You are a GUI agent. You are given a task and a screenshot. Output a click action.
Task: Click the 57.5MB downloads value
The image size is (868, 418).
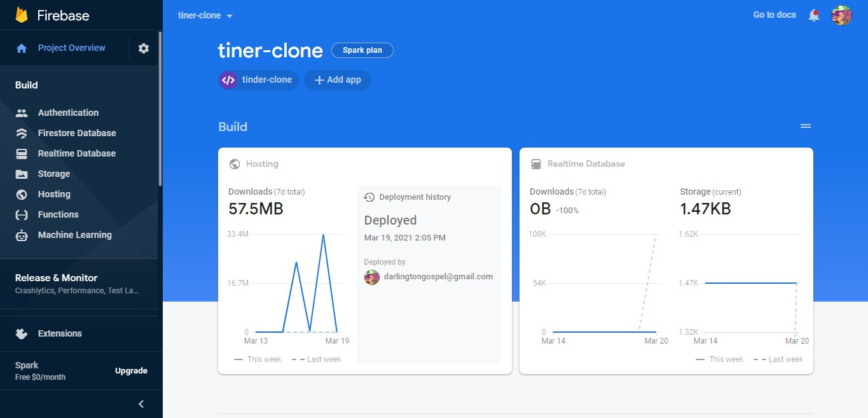(x=256, y=209)
